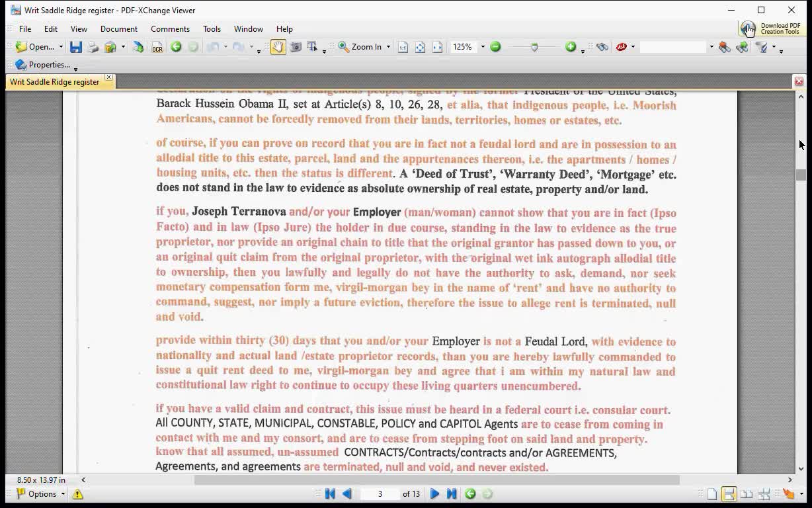This screenshot has height=508, width=812.
Task: Open the Document menu
Action: pos(119,29)
